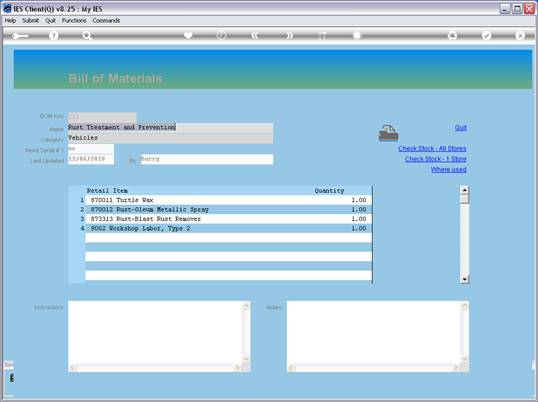Open the Functions menu
Viewport: 538px width, 402px height.
pyautogui.click(x=74, y=21)
